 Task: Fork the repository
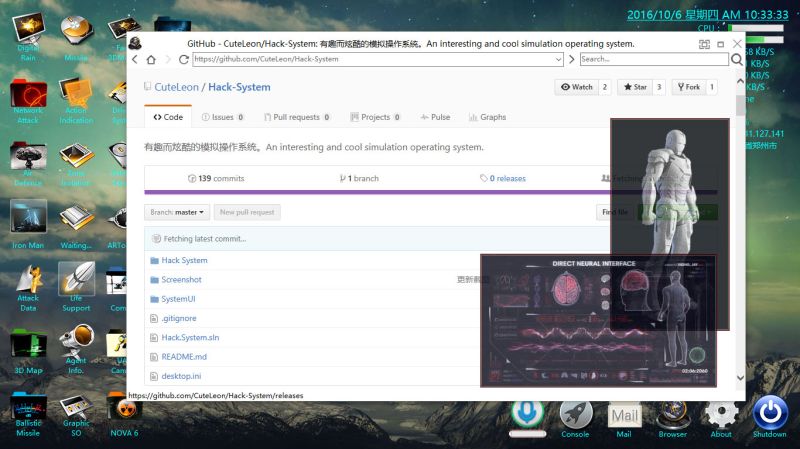tap(689, 87)
